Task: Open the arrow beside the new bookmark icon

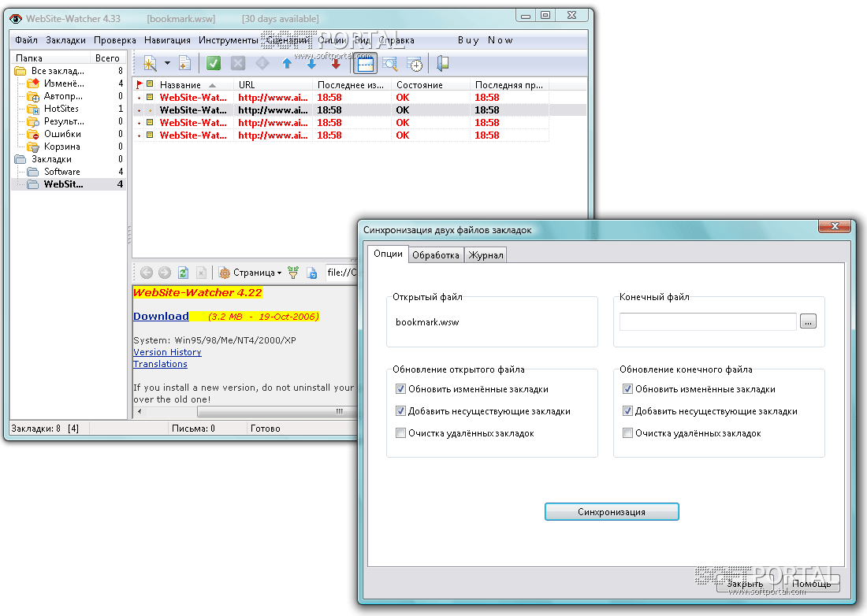Action: tap(168, 64)
